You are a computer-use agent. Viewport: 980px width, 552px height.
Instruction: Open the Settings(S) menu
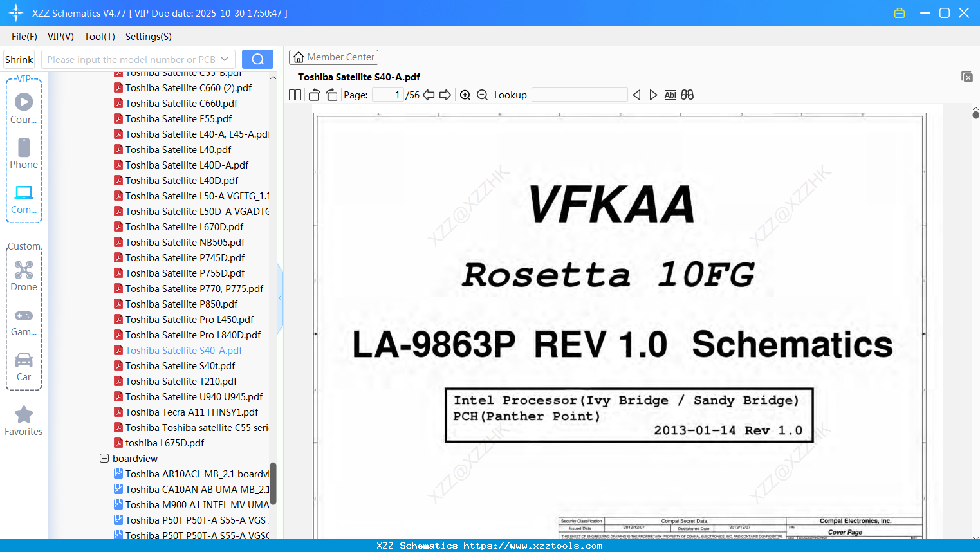coord(149,37)
